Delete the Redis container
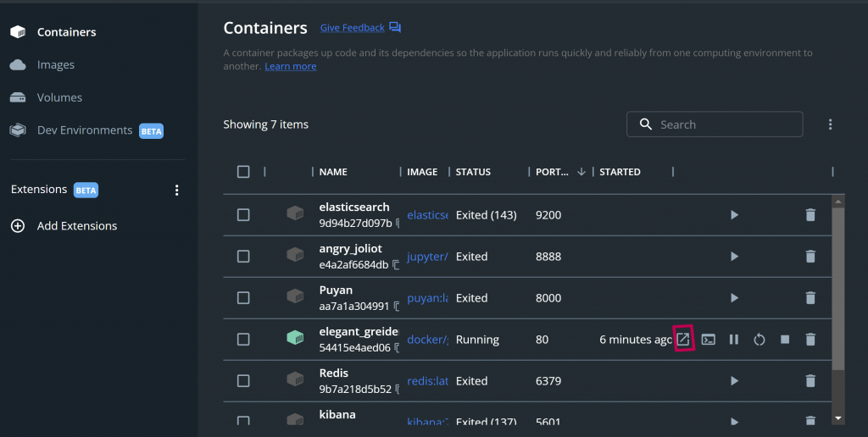Viewport: 868px width, 437px height. 810,380
